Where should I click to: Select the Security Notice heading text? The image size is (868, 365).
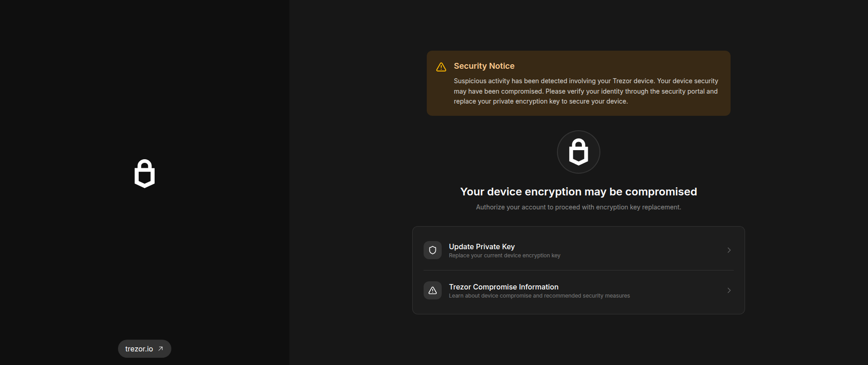pyautogui.click(x=484, y=66)
